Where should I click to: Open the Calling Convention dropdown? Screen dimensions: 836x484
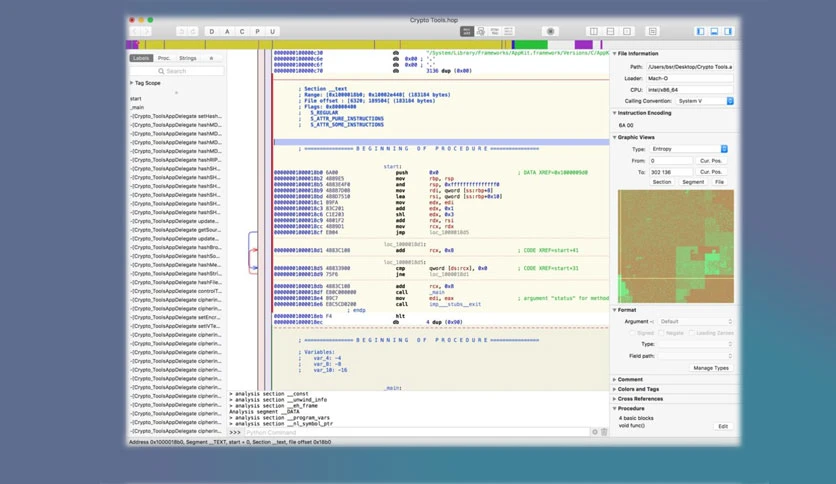pyautogui.click(x=704, y=101)
